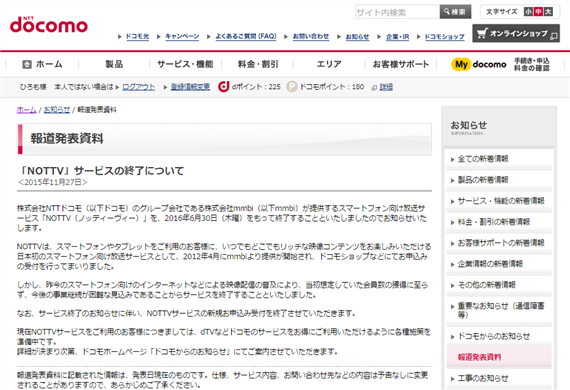The image size is (570, 390).
Task: Click the ログアウト link
Action: click(x=139, y=87)
